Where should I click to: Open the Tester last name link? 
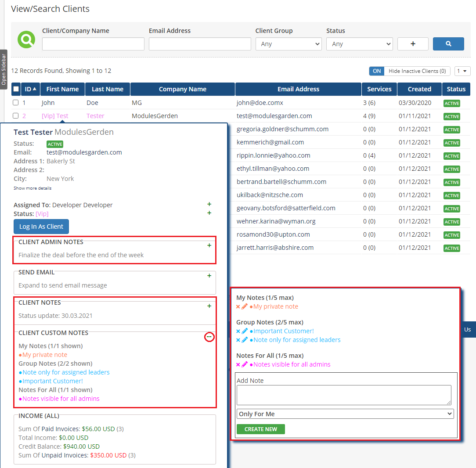point(95,116)
